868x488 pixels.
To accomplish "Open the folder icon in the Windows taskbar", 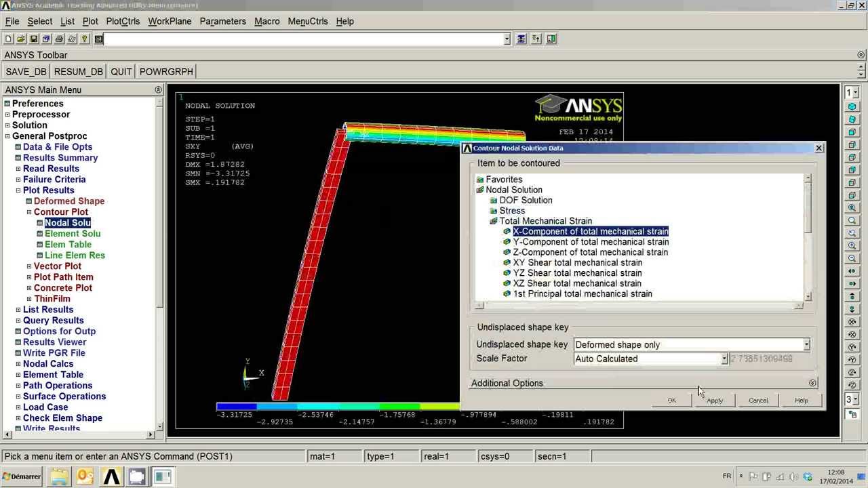I will [60, 477].
